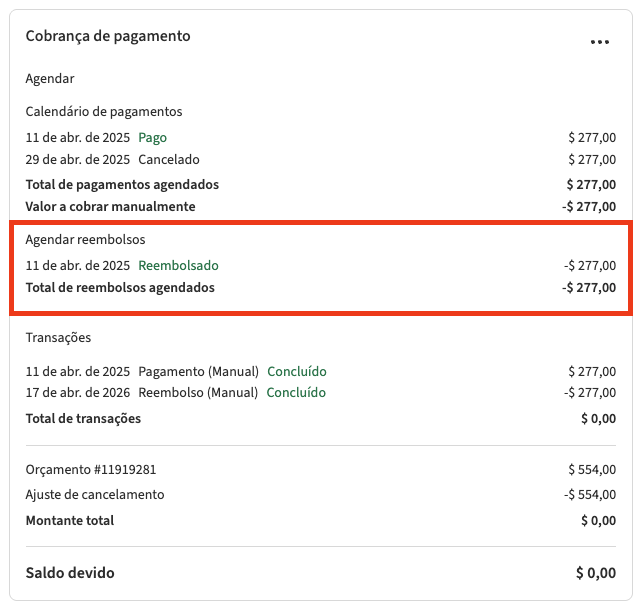Click the Total de transações label
The height and width of the screenshot is (610, 643).
click(x=83, y=419)
